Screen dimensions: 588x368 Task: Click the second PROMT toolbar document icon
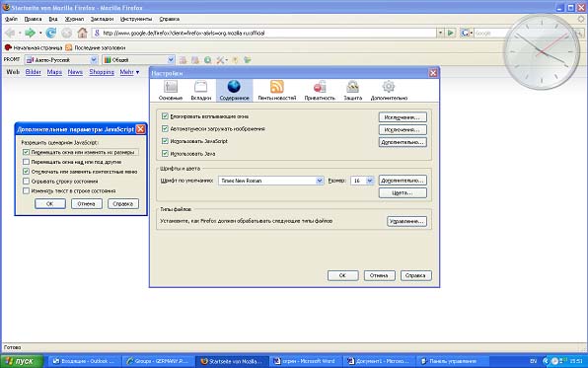tap(195, 60)
